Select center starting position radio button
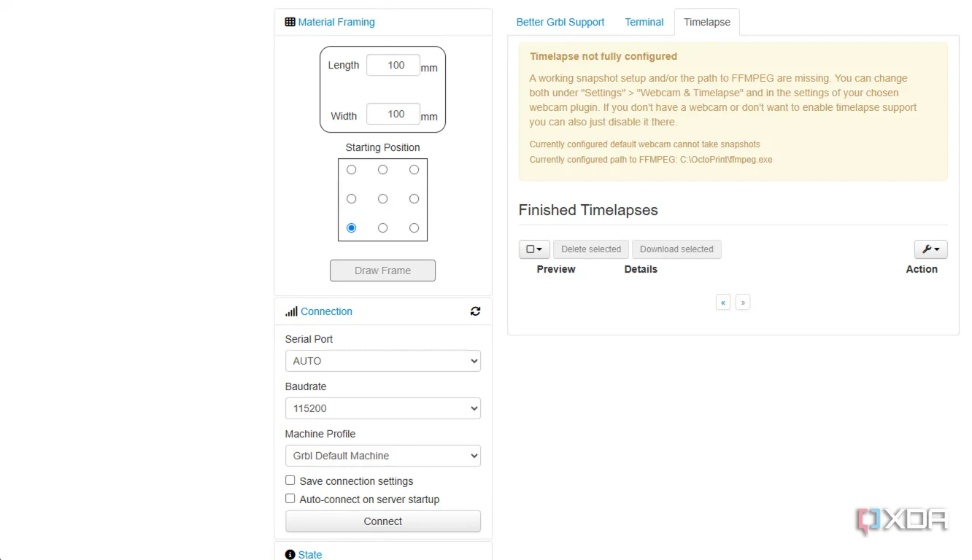Screen dimensions: 972x560 pos(382,198)
